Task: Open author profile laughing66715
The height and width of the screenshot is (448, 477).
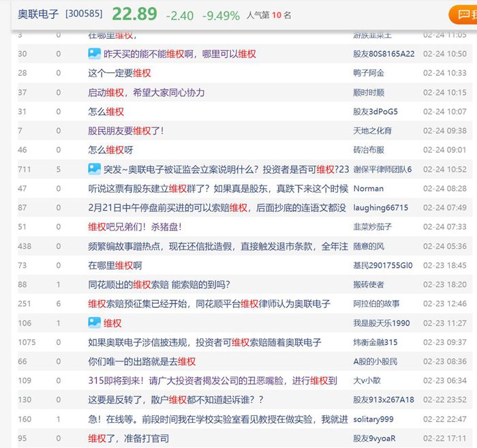Action: (x=380, y=207)
